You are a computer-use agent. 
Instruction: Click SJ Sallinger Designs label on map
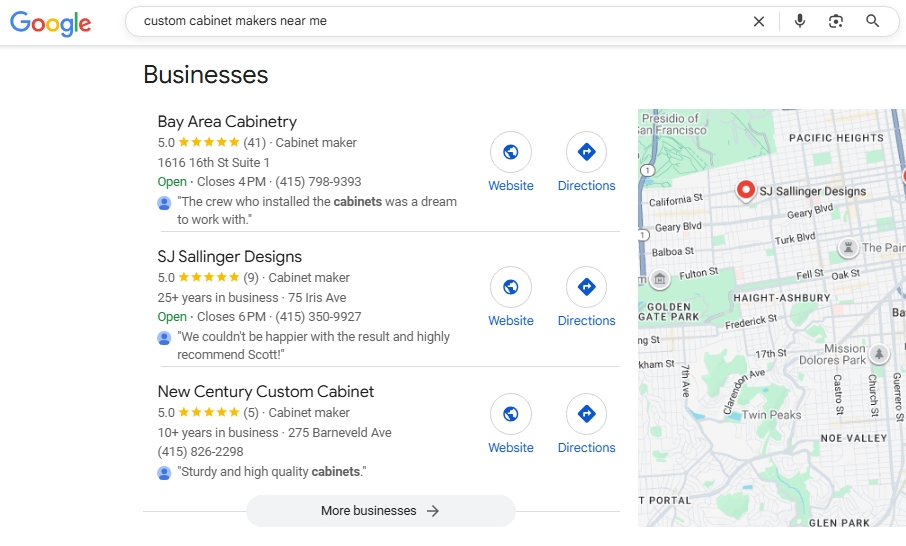812,191
